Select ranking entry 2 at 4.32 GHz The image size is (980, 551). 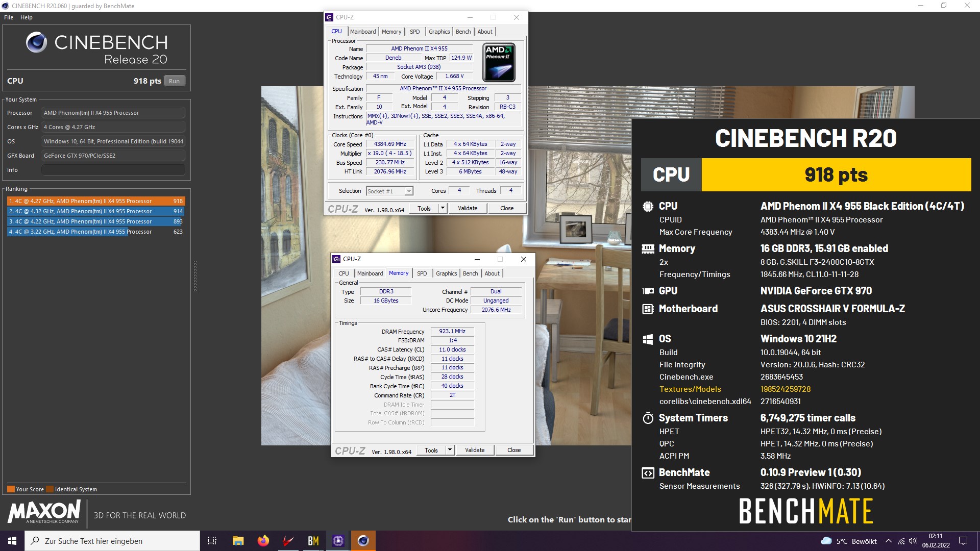click(95, 211)
